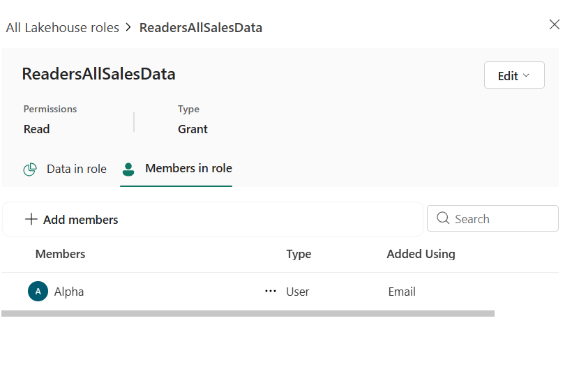Click the search magnifier icon
572x392 pixels.
coord(443,218)
